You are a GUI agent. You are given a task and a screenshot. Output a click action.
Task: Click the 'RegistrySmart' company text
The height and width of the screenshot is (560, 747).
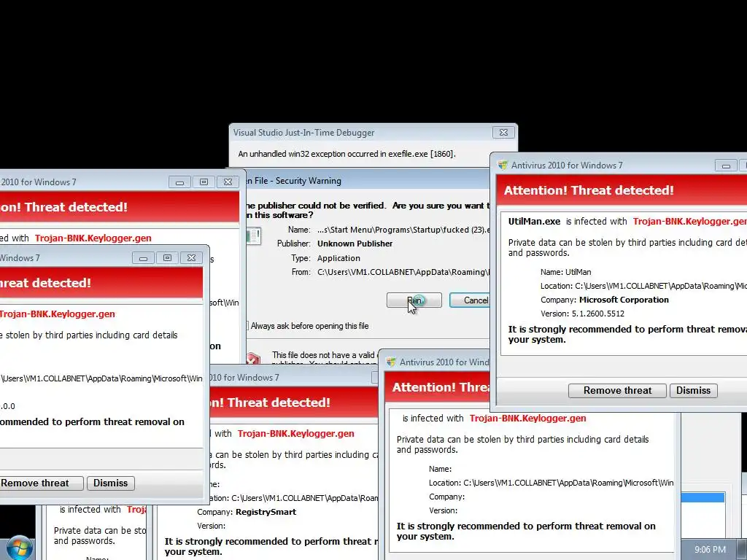[266, 512]
